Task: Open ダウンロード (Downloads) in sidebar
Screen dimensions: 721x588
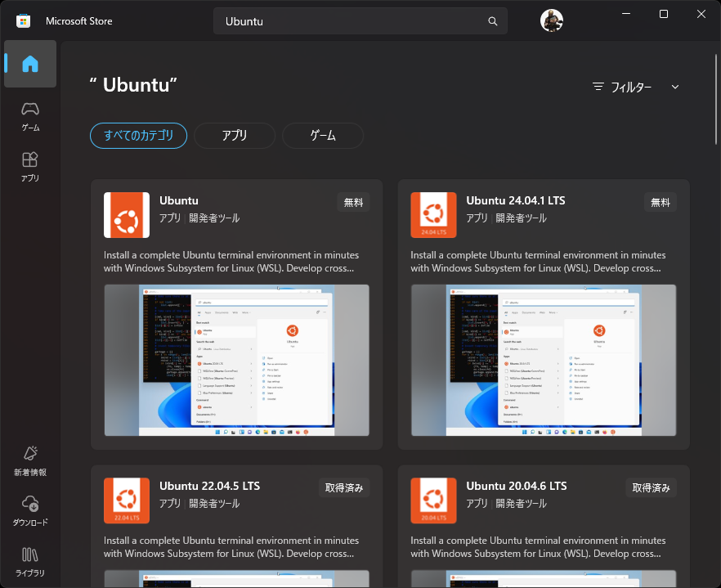Action: point(30,510)
